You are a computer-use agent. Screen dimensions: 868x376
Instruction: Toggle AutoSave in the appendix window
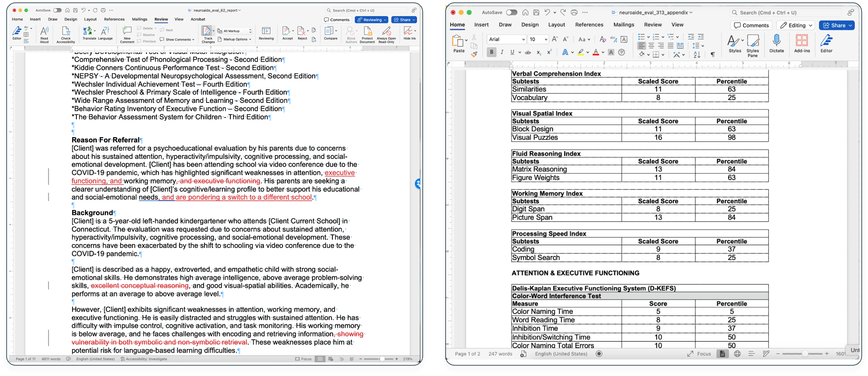click(512, 13)
